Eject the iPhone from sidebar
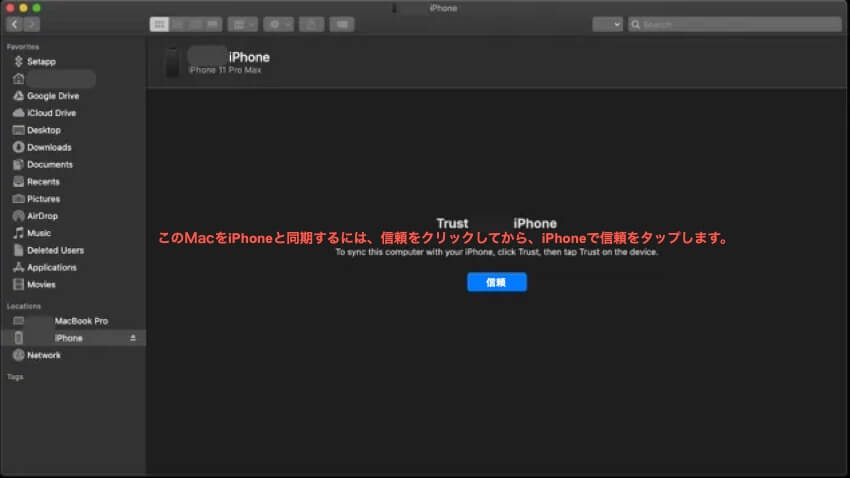Image resolution: width=850 pixels, height=478 pixels. pyautogui.click(x=133, y=338)
